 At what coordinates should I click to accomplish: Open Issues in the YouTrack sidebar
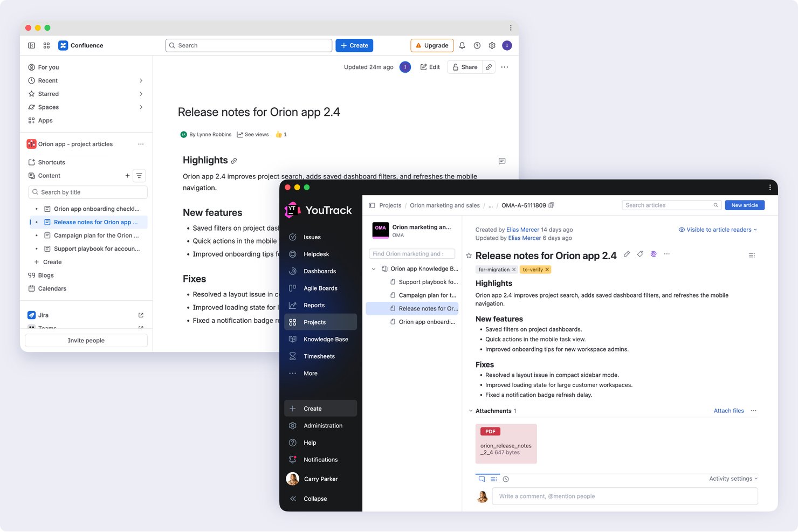[x=320, y=237]
